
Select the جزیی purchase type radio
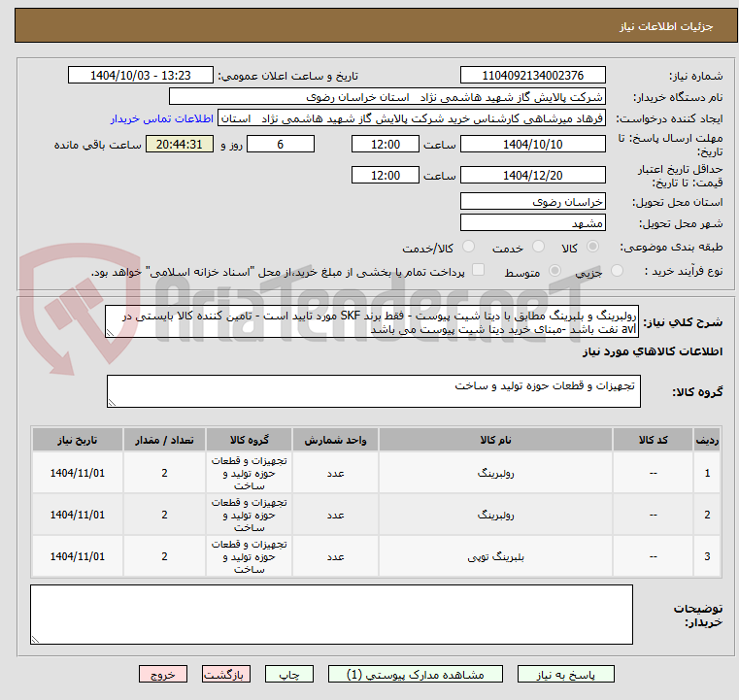pos(617,271)
